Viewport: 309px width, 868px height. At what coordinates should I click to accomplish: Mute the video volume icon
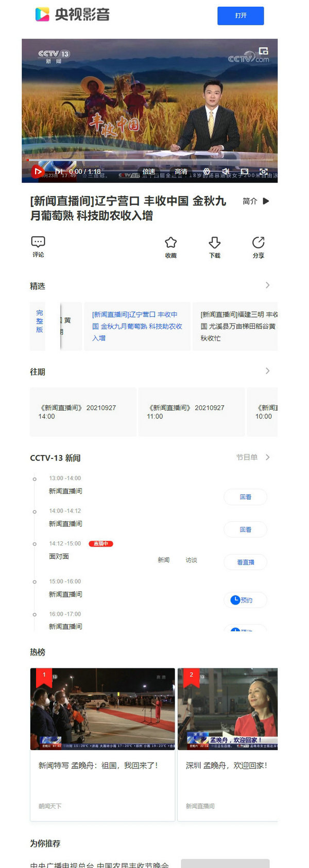pos(225,171)
